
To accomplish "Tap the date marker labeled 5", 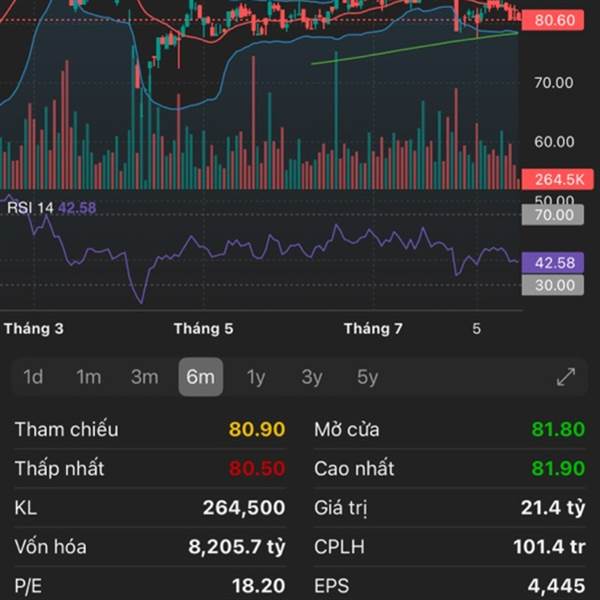I will click(476, 329).
